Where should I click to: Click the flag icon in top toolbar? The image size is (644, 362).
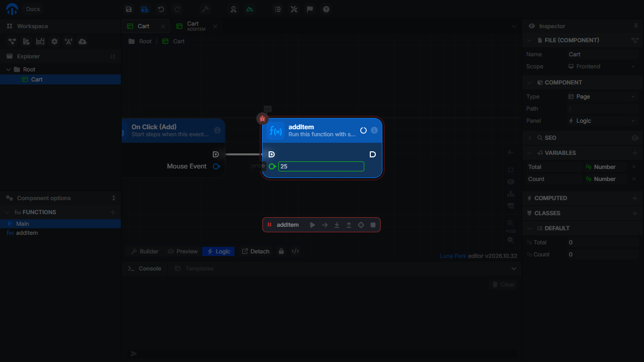coord(310,9)
